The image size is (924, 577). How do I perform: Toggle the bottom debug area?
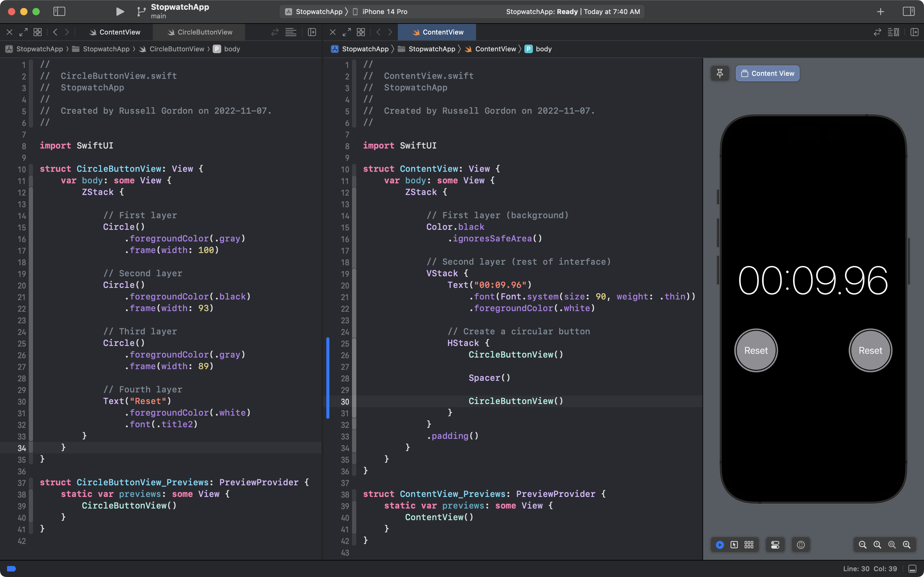click(912, 569)
